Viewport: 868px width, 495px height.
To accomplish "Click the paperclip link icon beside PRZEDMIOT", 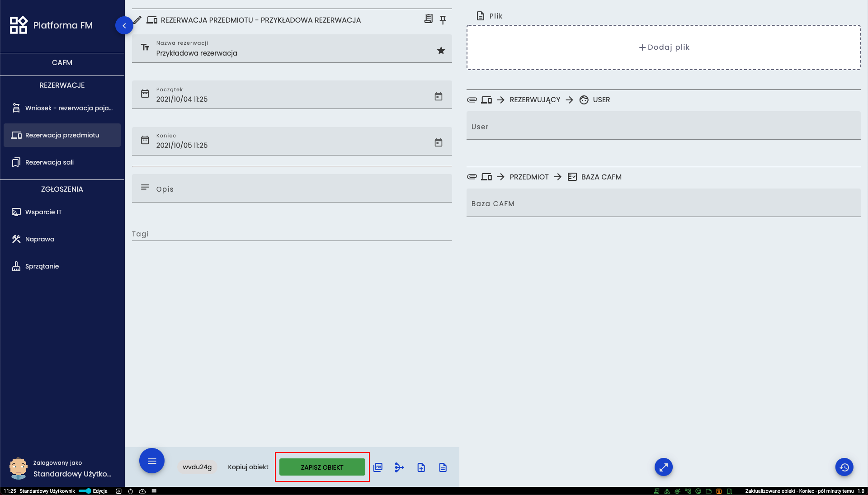I will coord(472,177).
